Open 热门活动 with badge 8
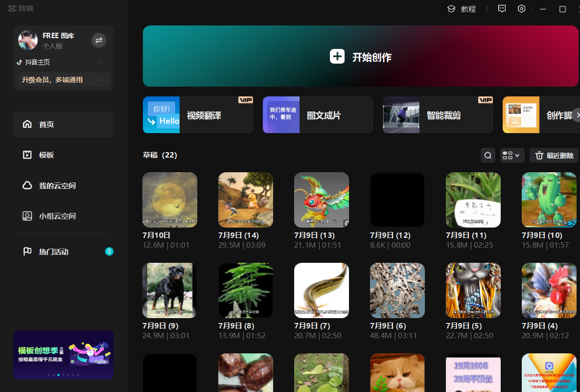This screenshot has width=580, height=392. point(63,252)
